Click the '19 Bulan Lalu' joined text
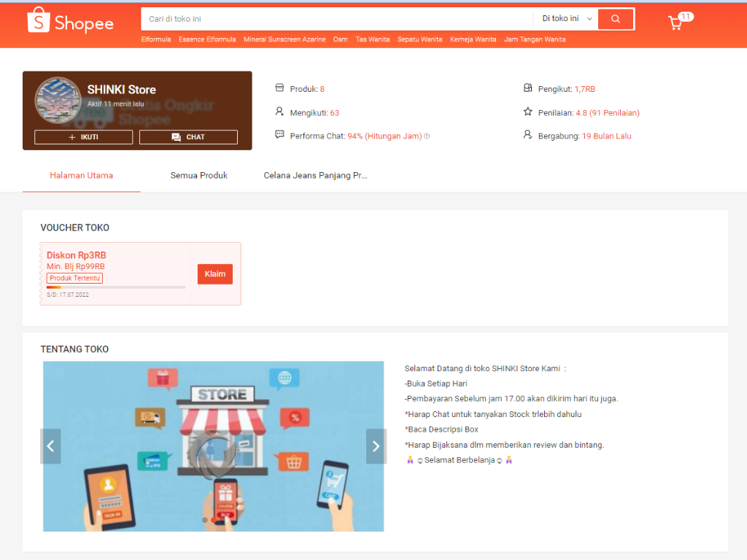 tap(606, 136)
